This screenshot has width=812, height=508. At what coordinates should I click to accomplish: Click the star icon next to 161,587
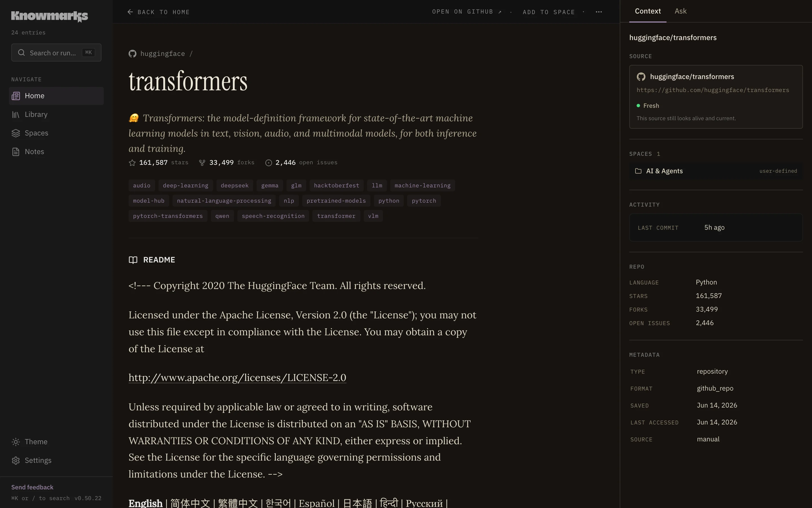pyautogui.click(x=132, y=163)
